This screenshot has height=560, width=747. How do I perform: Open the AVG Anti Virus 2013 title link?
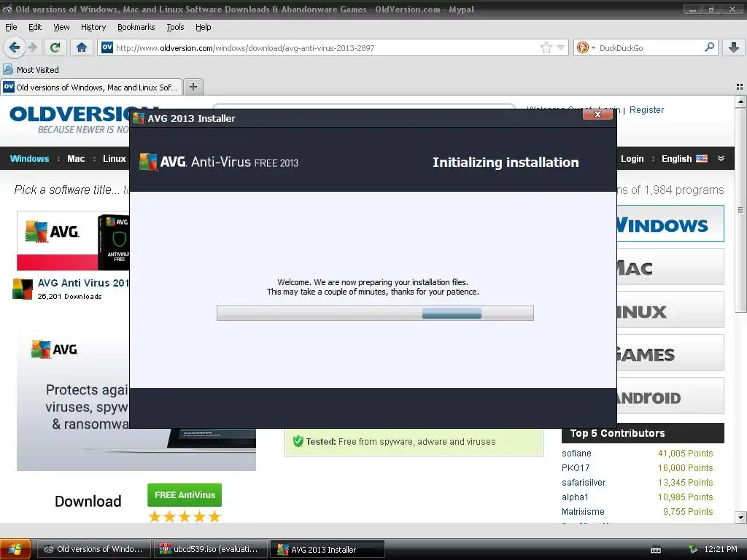(x=83, y=283)
